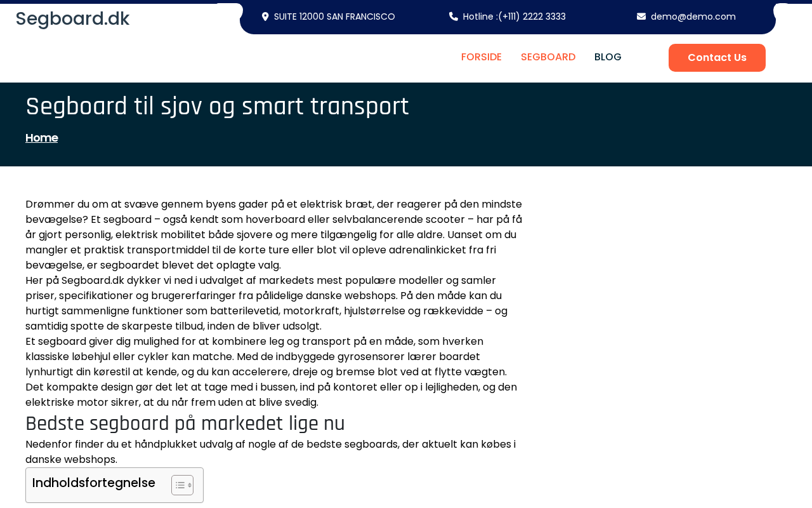
Task: Click the phone icon beside Hotline
Action: click(x=454, y=17)
